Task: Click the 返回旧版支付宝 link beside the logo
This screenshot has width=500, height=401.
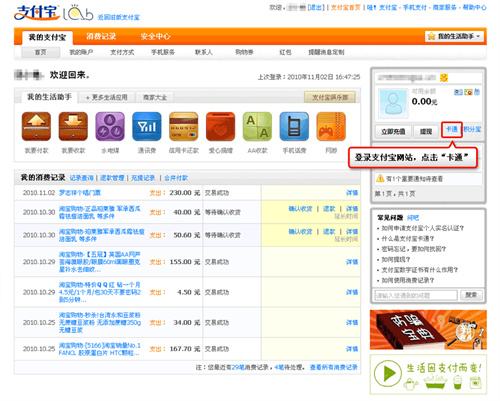Action: click(119, 17)
